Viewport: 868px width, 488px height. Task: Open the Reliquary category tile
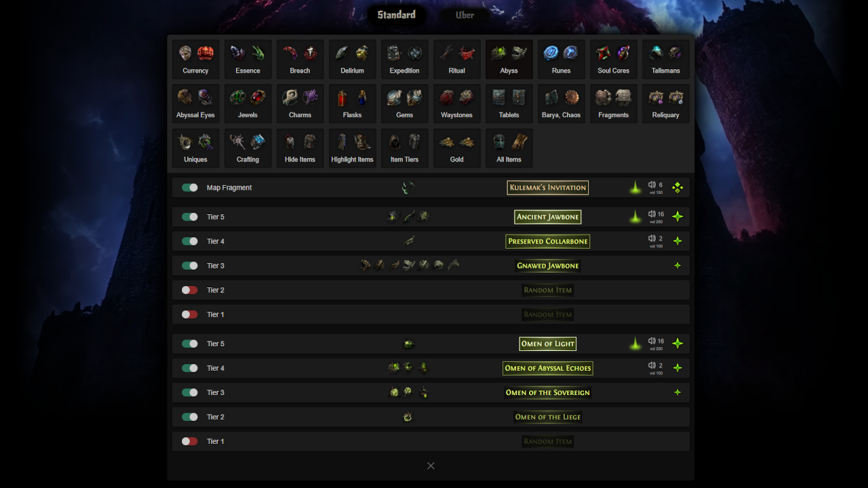[665, 104]
